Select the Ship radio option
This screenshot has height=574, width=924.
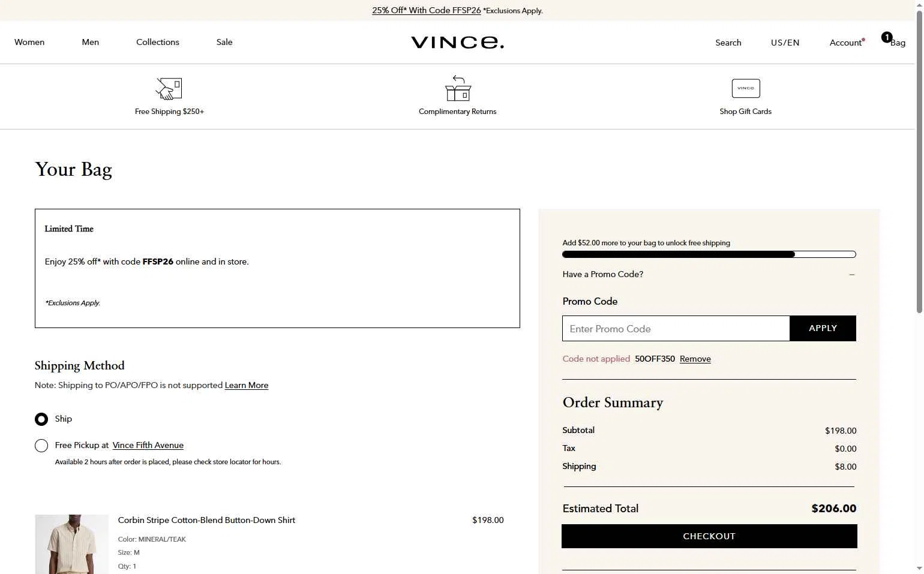point(41,419)
